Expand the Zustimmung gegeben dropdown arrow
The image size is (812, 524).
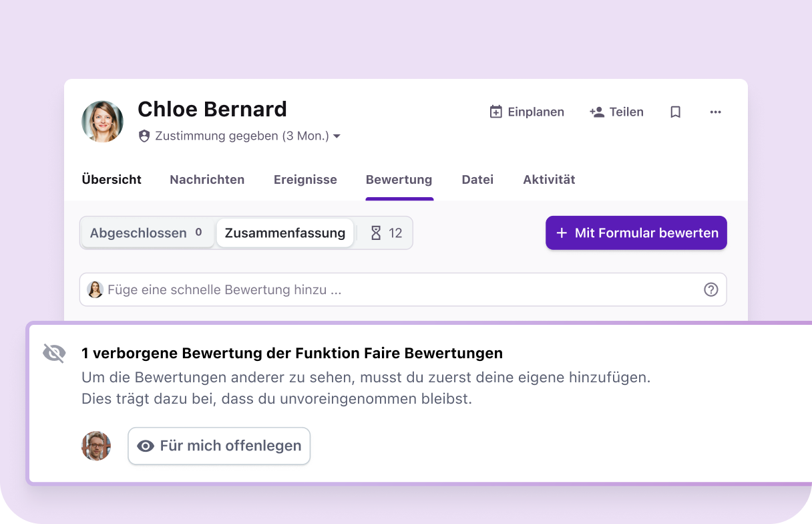pyautogui.click(x=337, y=136)
